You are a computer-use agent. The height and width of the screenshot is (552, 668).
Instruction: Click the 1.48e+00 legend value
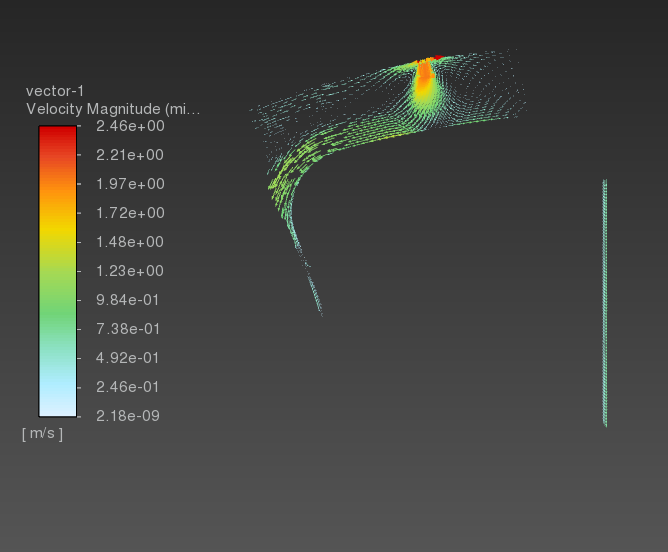(130, 242)
